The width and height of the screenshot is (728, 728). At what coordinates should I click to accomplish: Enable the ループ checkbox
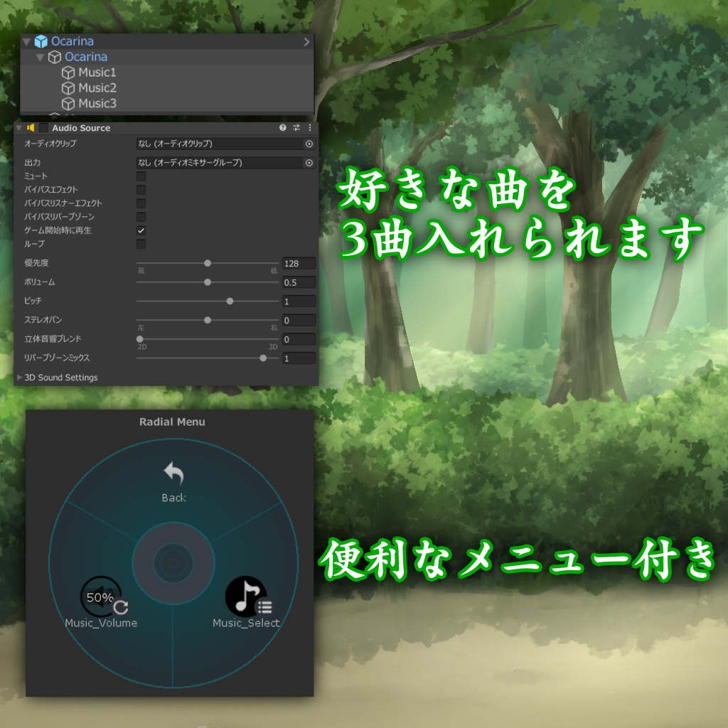point(141,242)
